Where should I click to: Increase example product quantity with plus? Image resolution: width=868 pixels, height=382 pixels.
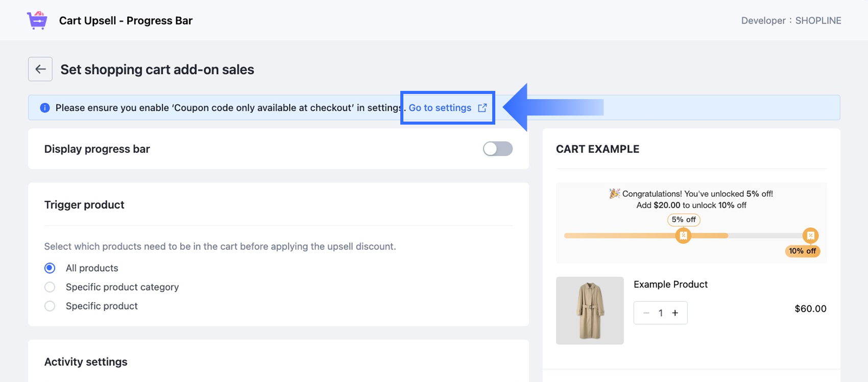pyautogui.click(x=675, y=313)
